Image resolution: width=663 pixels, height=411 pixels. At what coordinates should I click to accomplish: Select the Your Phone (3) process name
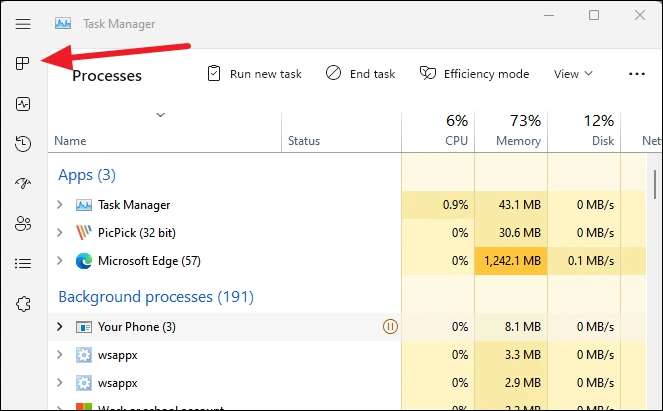tap(137, 327)
